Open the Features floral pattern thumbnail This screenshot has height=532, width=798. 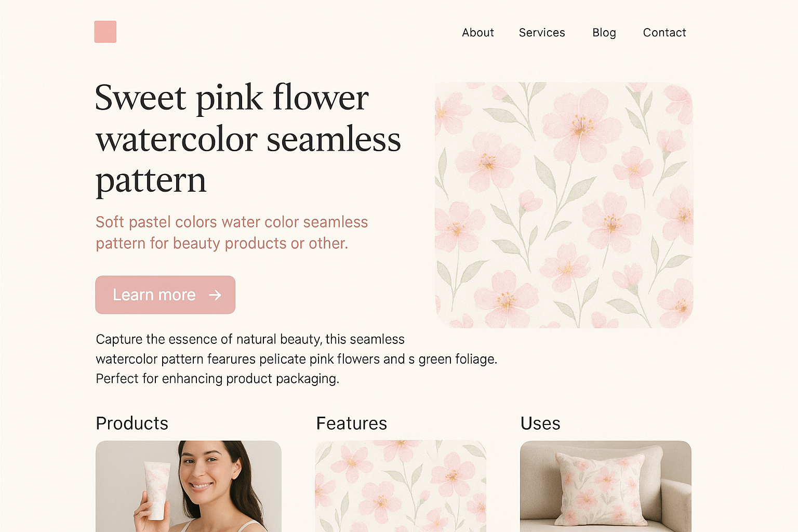401,486
